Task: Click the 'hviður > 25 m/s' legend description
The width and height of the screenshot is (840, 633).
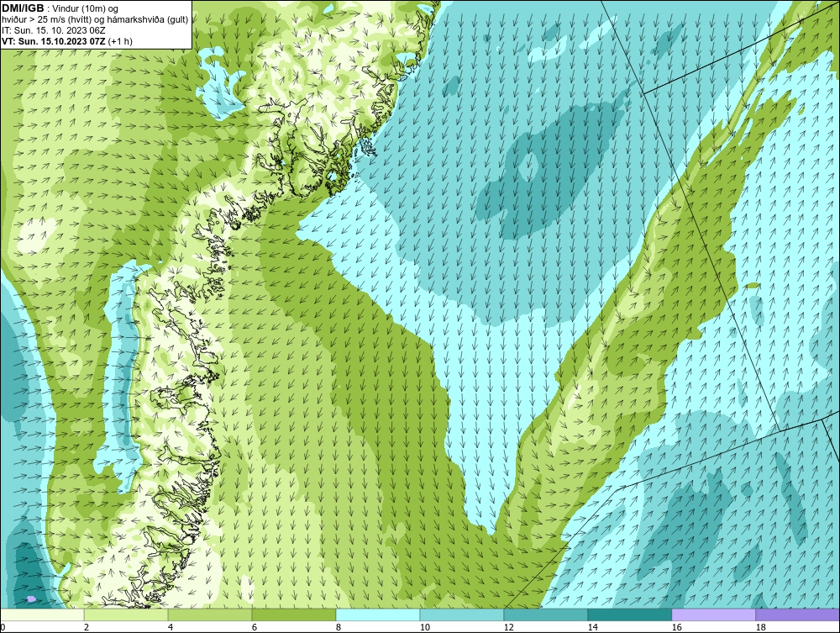Action: coord(96,19)
